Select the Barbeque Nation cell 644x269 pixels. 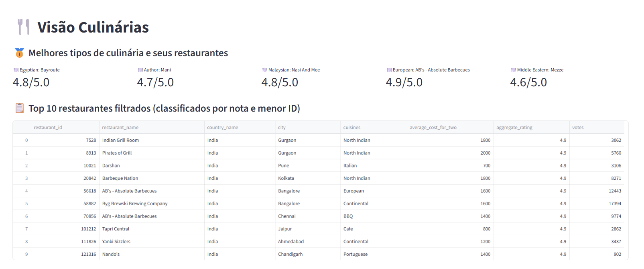152,178
